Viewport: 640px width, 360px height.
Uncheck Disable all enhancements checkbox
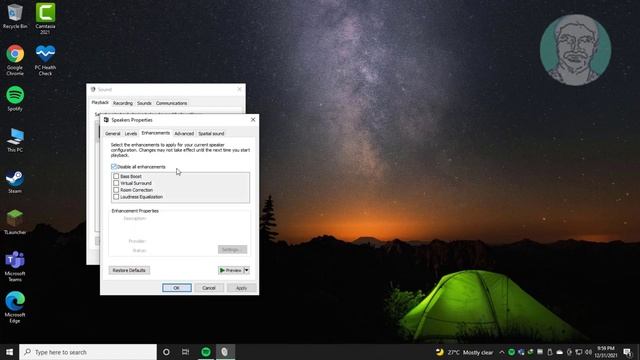pyautogui.click(x=114, y=167)
